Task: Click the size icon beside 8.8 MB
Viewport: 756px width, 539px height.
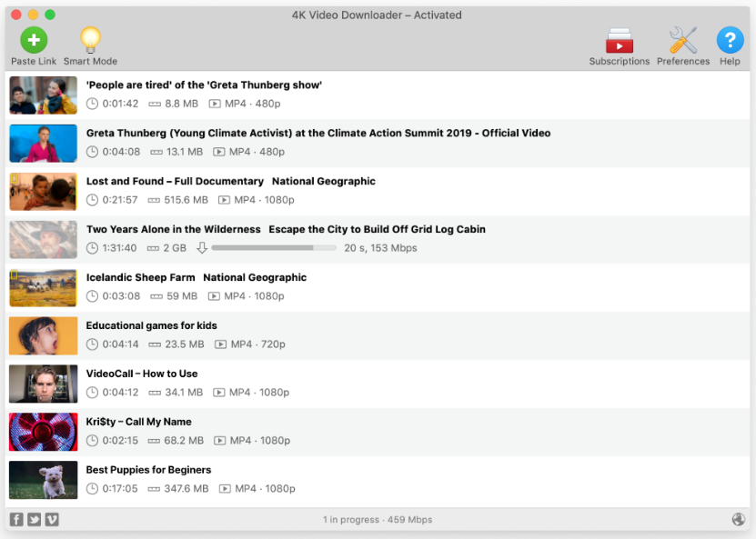Action: (x=155, y=104)
